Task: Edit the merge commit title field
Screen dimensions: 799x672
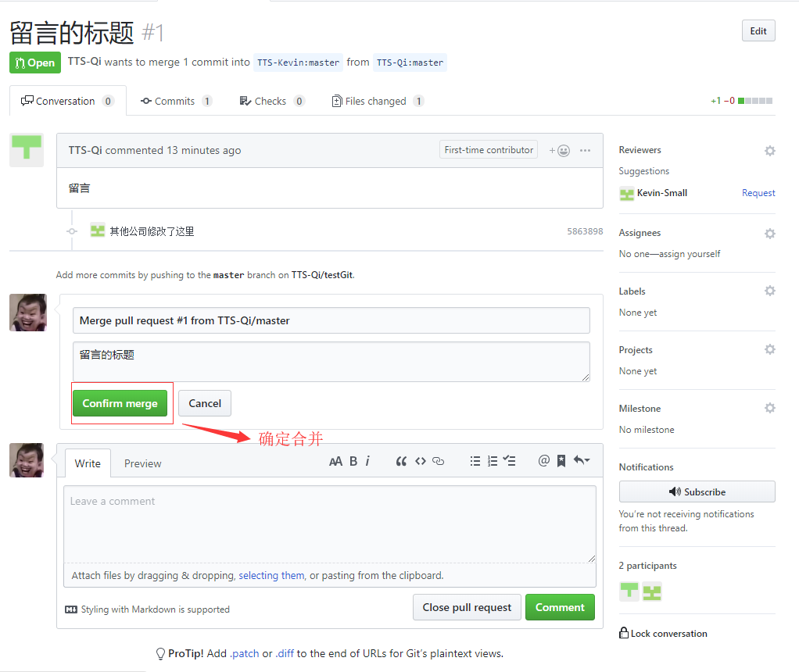Action: point(331,320)
